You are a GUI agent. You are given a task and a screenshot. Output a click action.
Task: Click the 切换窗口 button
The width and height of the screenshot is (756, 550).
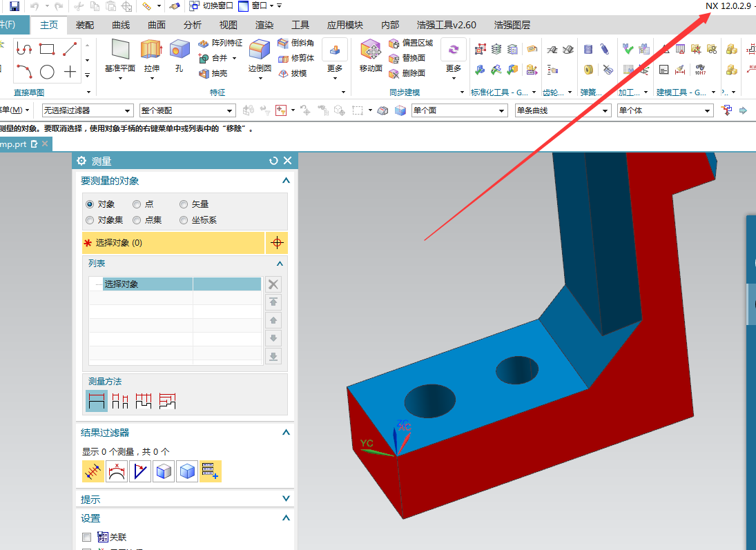(211, 6)
